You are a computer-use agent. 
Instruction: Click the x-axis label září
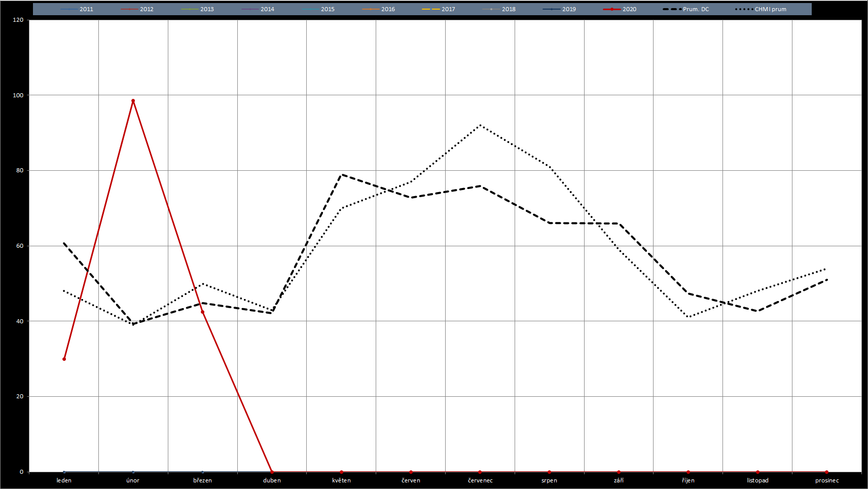[619, 480]
